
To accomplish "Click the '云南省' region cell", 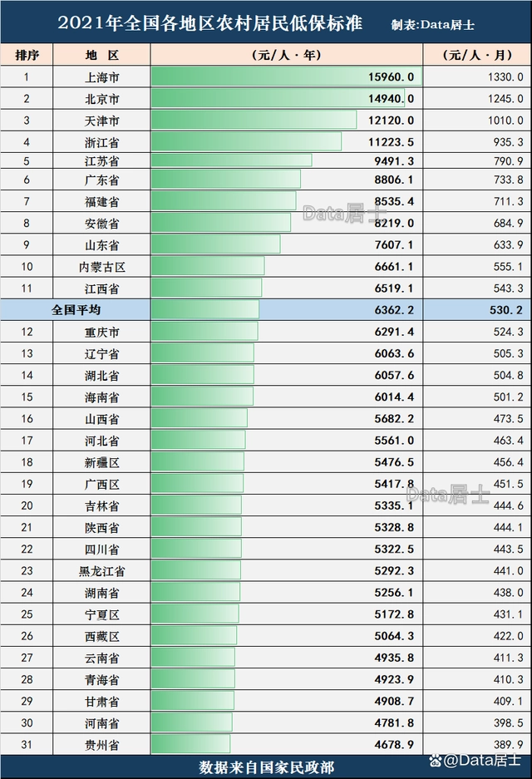I will click(102, 658).
